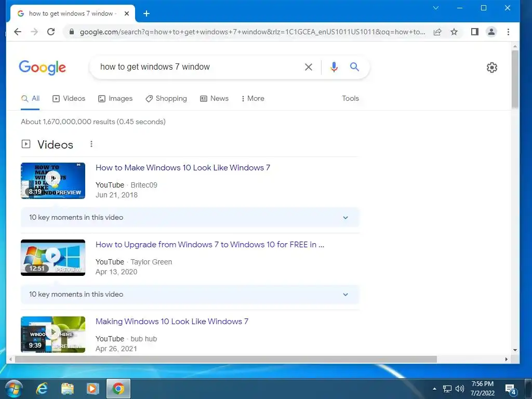Click the Chrome taskbar button
Viewport: 532px width, 399px height.
click(118, 389)
